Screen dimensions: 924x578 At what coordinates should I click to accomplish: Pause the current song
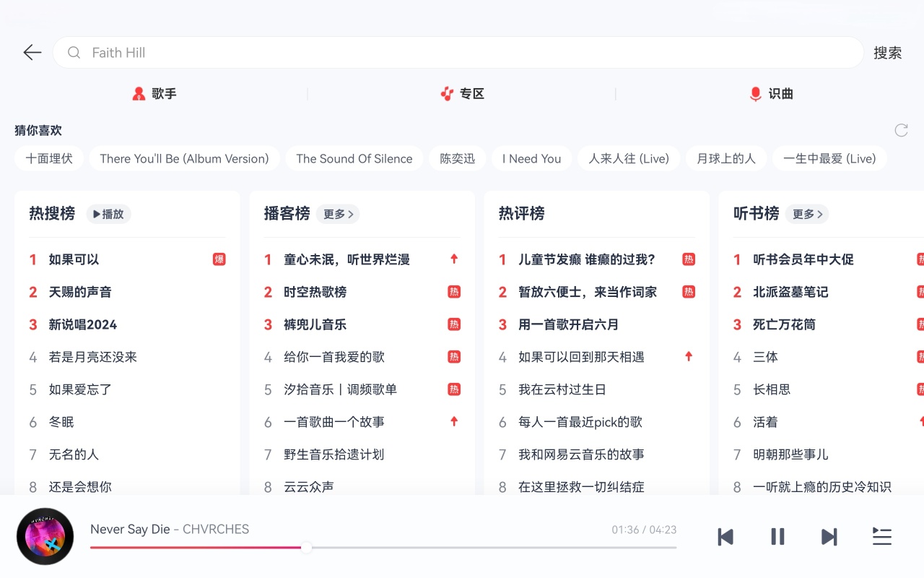pos(777,537)
